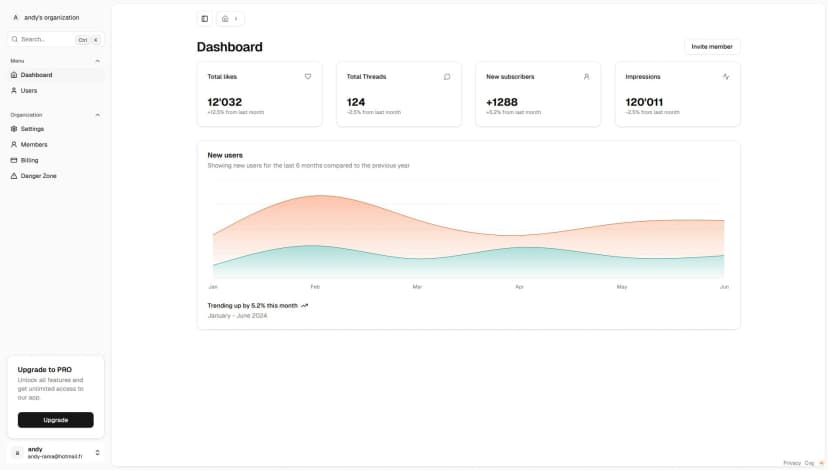Click the activity icon on Impressions
Screen dimensions: 828x470
[726, 77]
